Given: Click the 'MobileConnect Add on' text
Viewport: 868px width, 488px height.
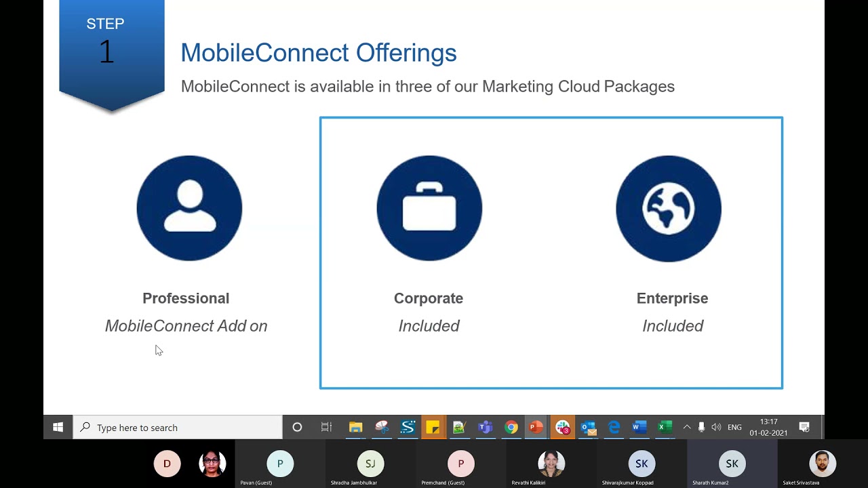Looking at the screenshot, I should click(186, 326).
